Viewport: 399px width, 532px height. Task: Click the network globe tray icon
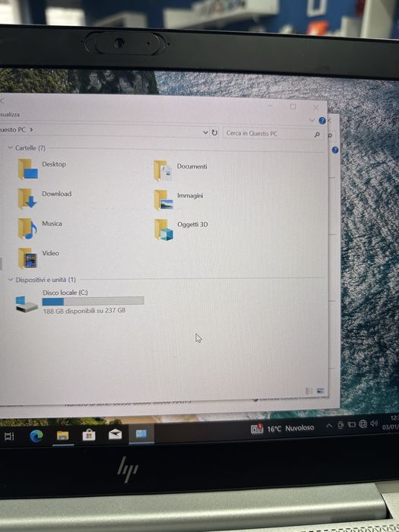[x=363, y=424]
